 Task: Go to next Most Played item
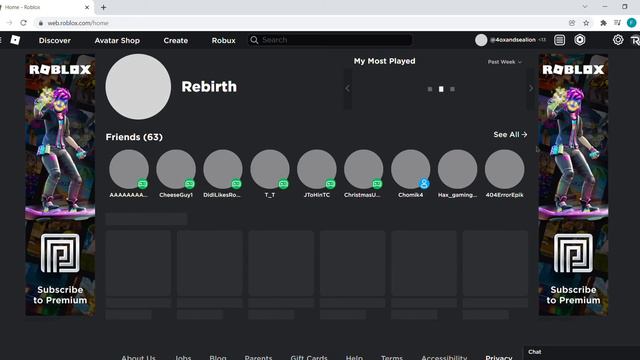[x=531, y=89]
